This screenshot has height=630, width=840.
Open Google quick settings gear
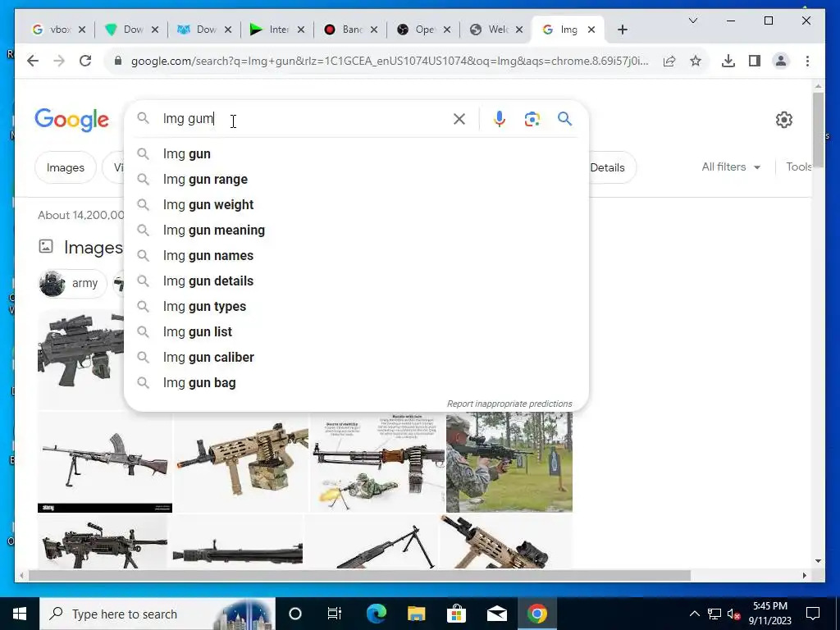783,120
